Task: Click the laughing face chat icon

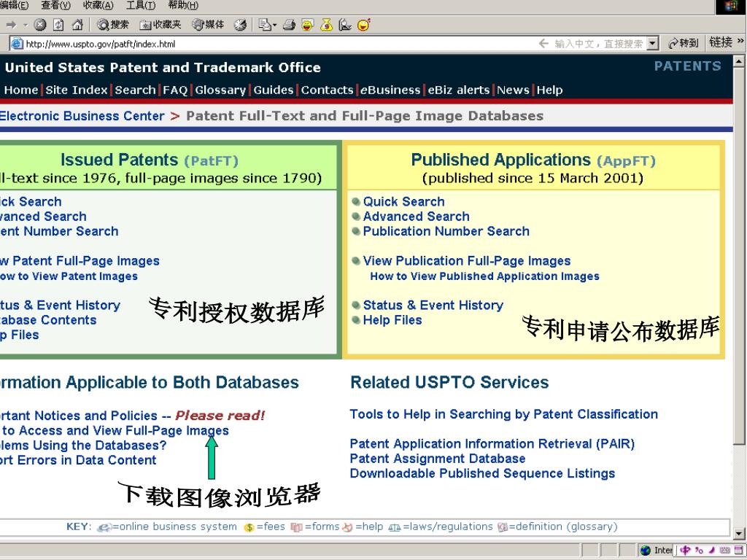Action: point(308,25)
